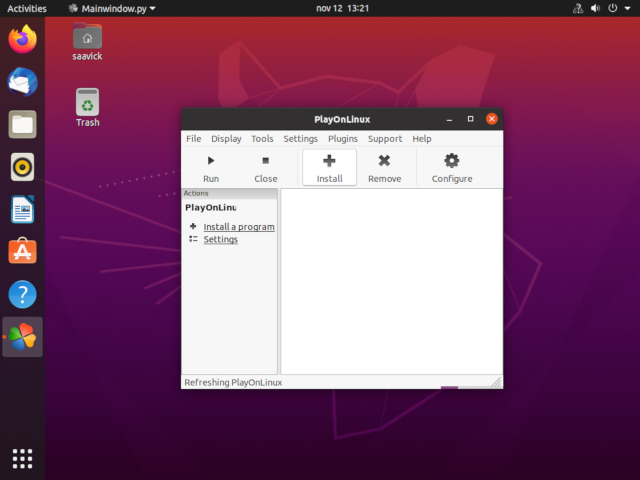Click the Install plus icon in toolbar
The height and width of the screenshot is (480, 640).
(329, 161)
